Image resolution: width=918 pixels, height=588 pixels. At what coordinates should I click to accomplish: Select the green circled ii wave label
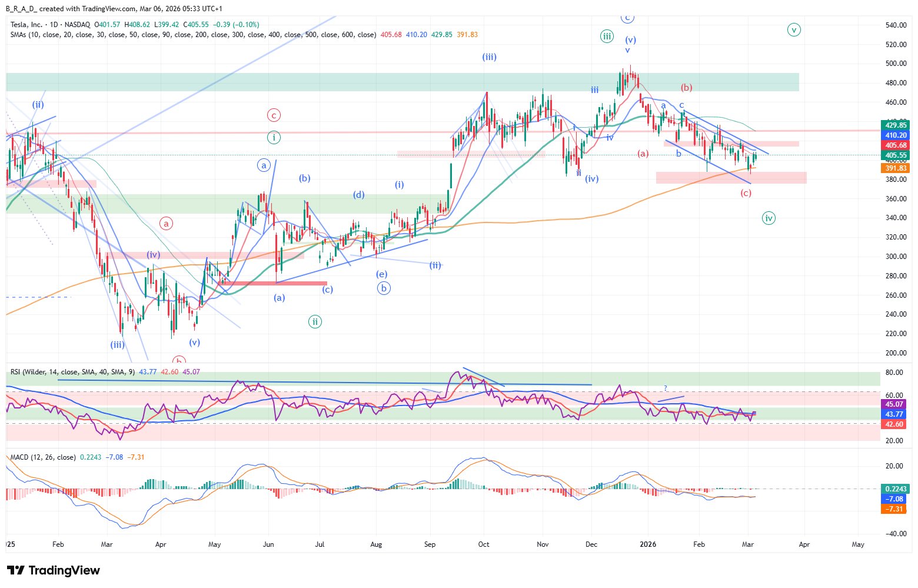[315, 321]
